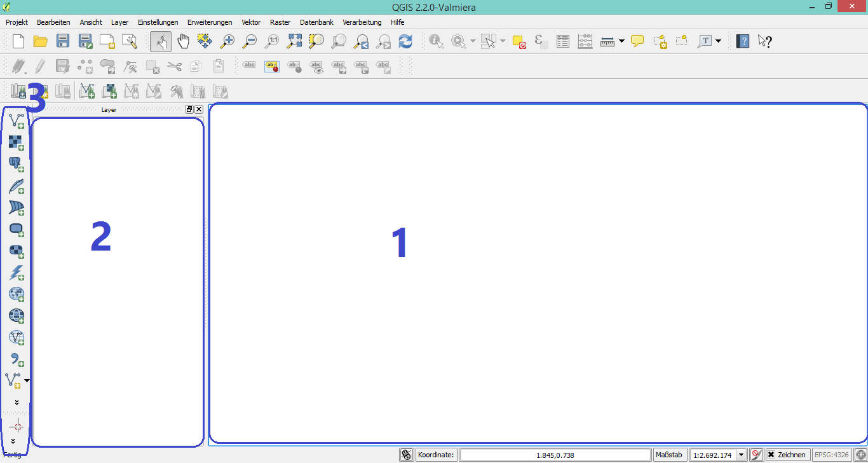Toggle mouse coordinate extents display in status bar
The width and height of the screenshot is (868, 463).
[x=407, y=455]
